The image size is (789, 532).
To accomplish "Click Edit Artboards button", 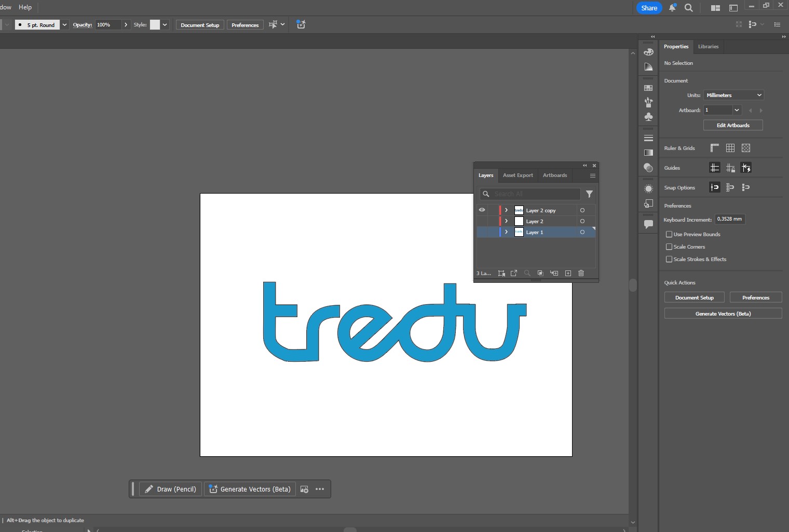I will (x=733, y=125).
